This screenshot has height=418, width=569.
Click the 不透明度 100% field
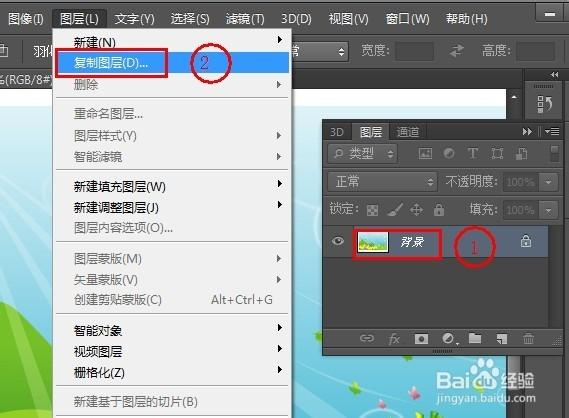521,181
